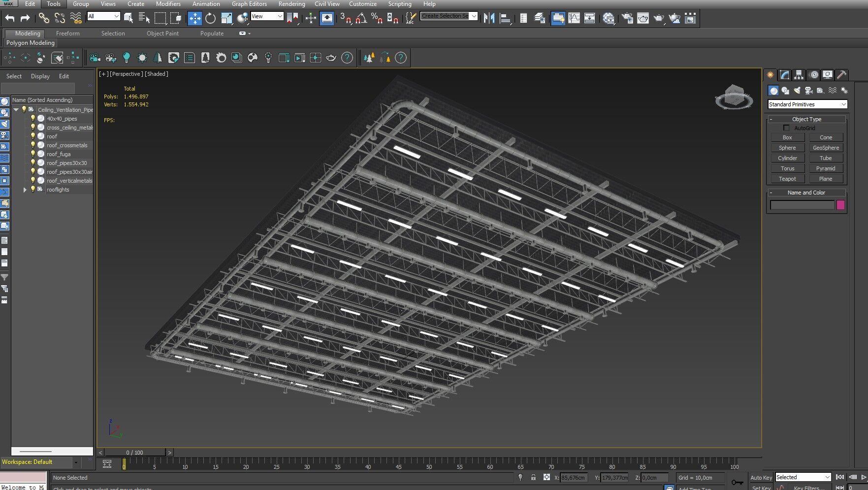Toggle visibility bulb of Ceiling_Ventilation_Pipe

click(x=24, y=109)
